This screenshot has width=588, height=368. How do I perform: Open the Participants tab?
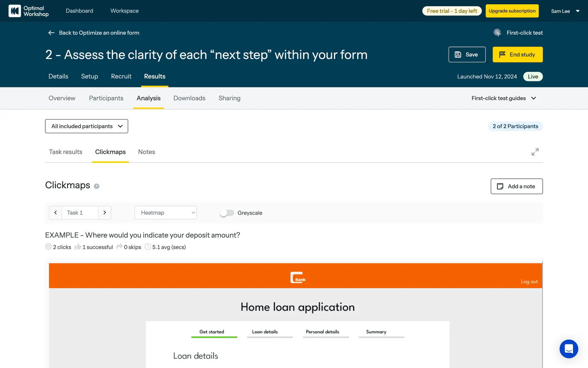click(106, 98)
